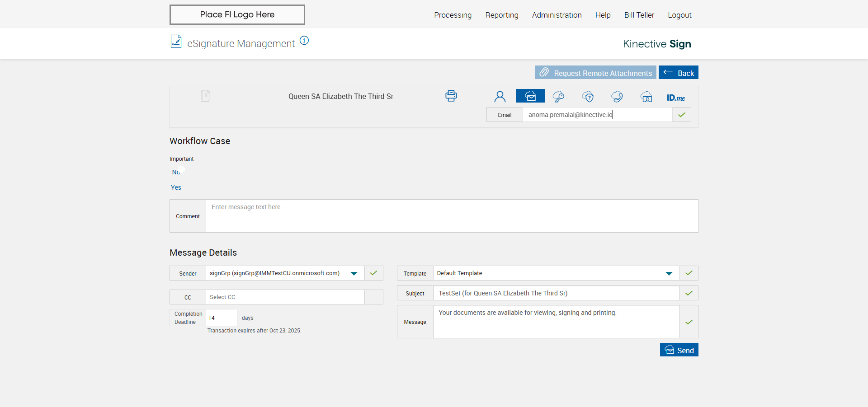Image resolution: width=868 pixels, height=407 pixels.
Task: Select the cloud photo ID icon
Action: (x=646, y=97)
